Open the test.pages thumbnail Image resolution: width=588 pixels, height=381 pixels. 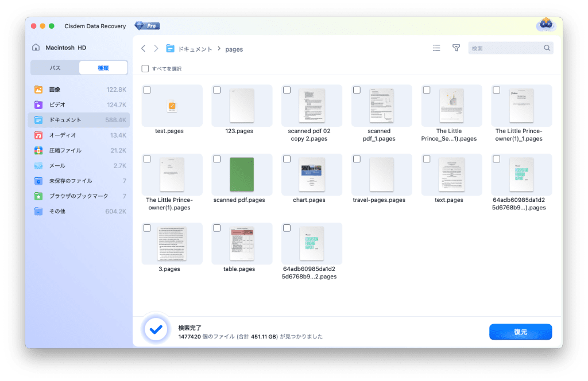pos(172,106)
